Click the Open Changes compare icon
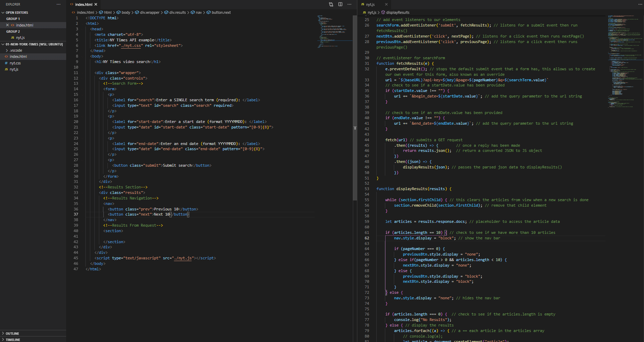This screenshot has width=644, height=342. [331, 4]
